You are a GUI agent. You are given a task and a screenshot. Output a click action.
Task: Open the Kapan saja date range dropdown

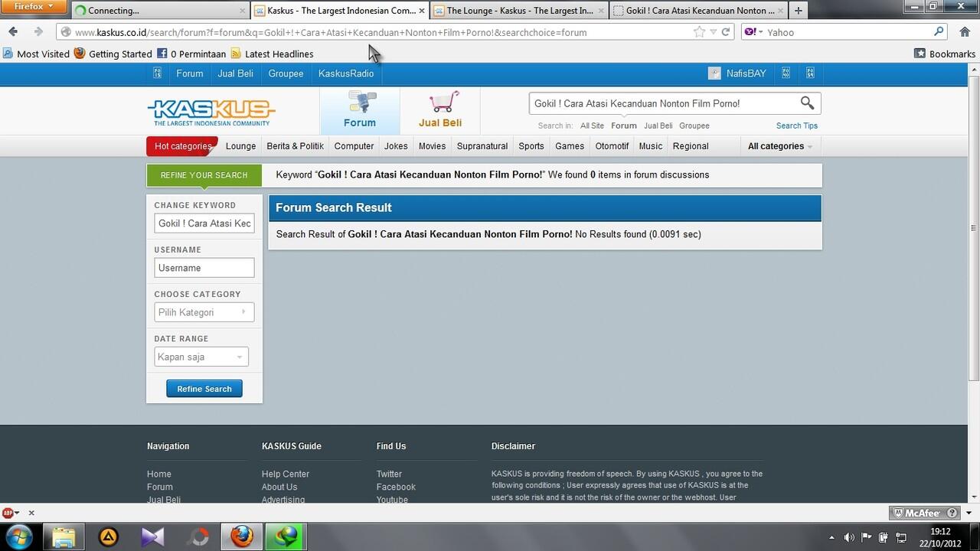pyautogui.click(x=201, y=357)
